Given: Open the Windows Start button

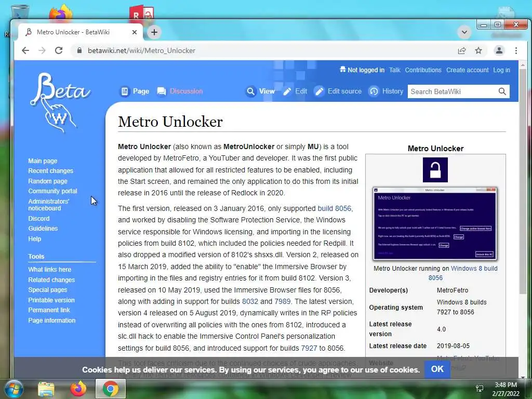Looking at the screenshot, I should (14, 389).
